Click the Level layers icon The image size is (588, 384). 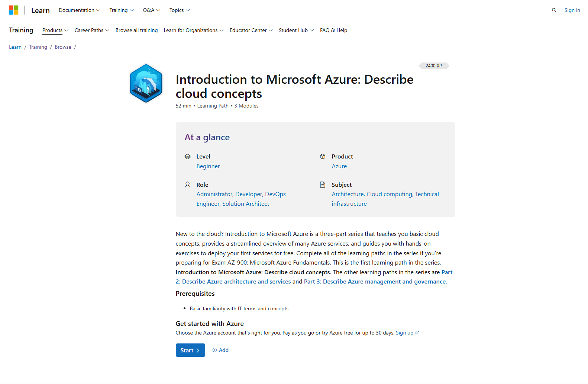point(187,157)
